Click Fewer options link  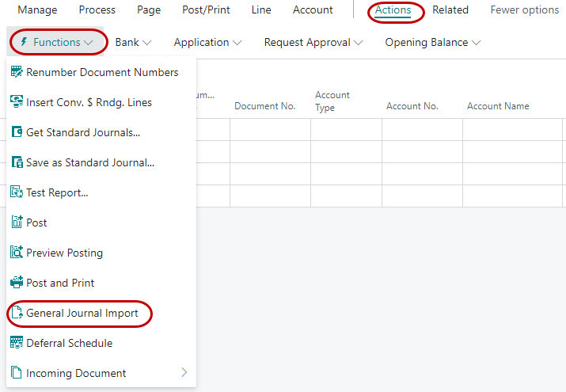(524, 10)
